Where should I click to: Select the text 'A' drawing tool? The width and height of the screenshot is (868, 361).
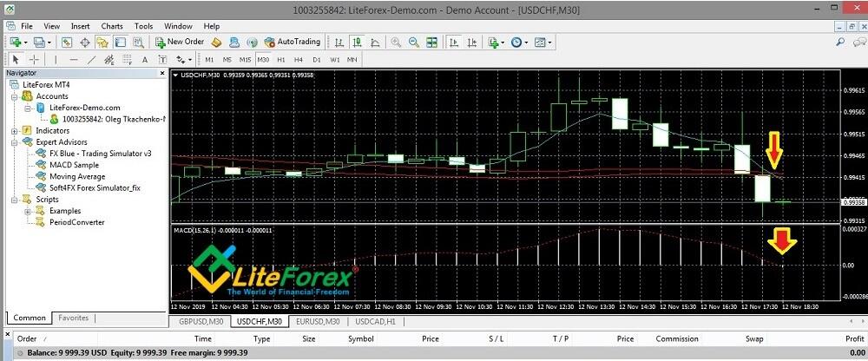(x=145, y=59)
